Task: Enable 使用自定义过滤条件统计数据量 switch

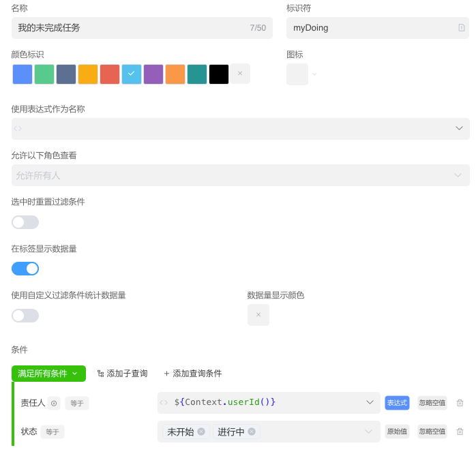Action: coord(25,316)
